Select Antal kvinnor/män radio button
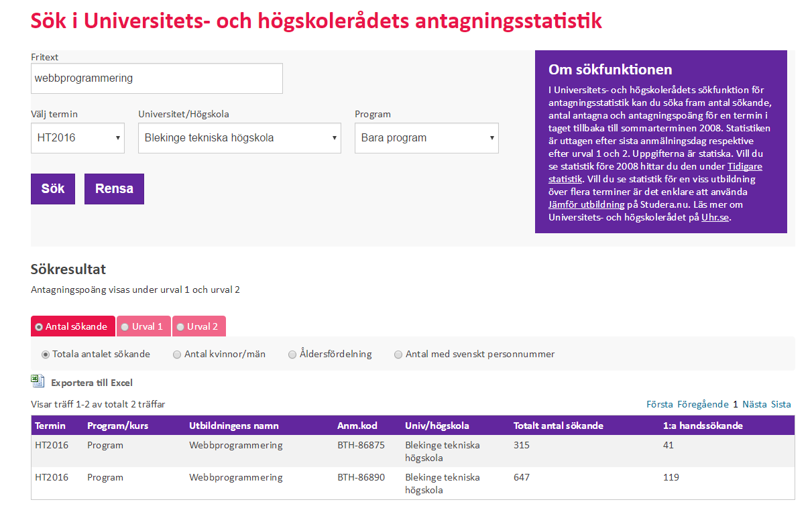This screenshot has height=506, width=812. pos(177,355)
